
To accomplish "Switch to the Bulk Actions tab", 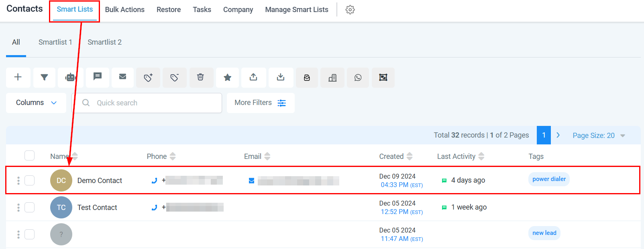I will (x=124, y=10).
